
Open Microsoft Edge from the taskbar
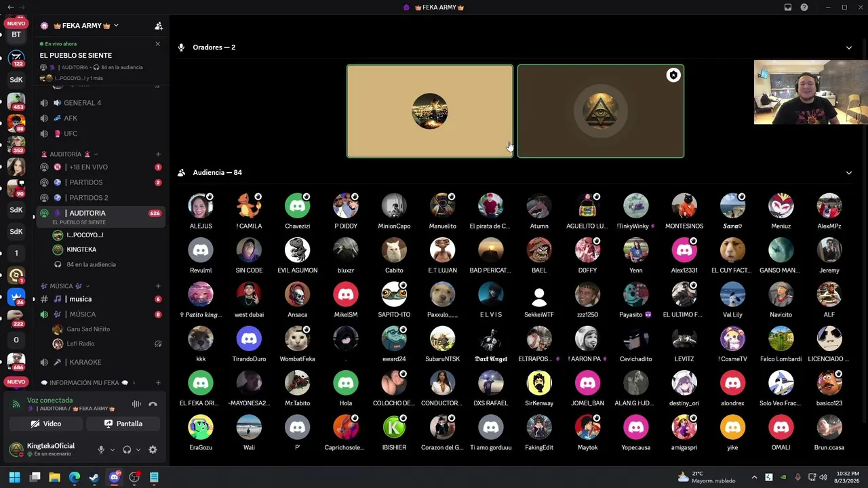click(75, 477)
